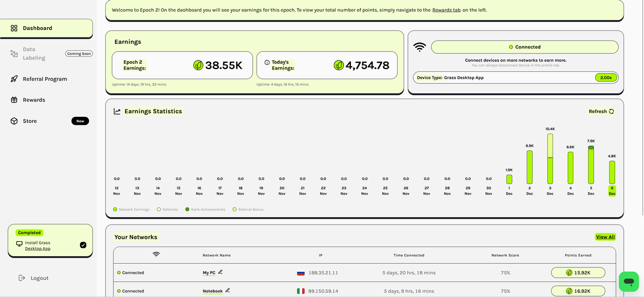Viewport: 644px width, 297px height.
Task: Click the Points Earned column header
Action: coord(578,255)
